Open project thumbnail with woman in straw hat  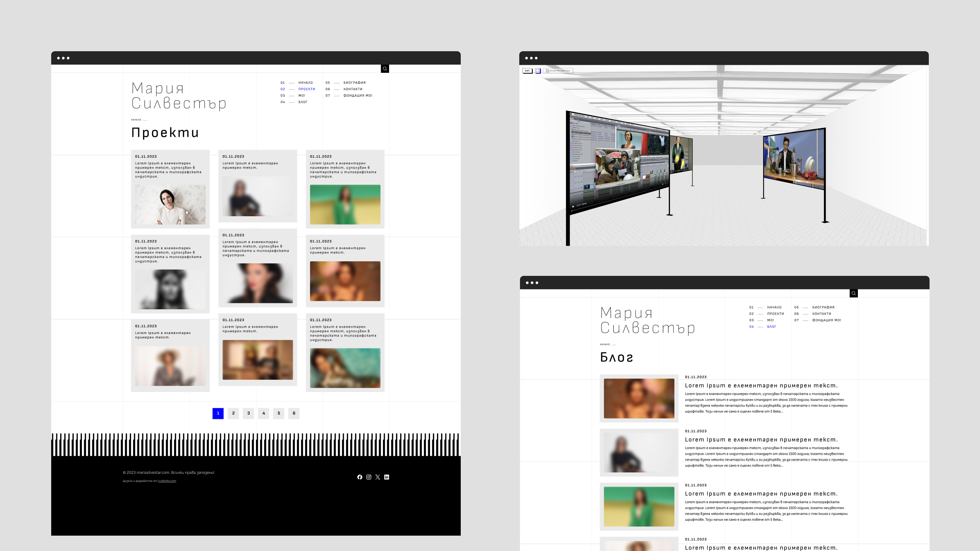click(170, 366)
